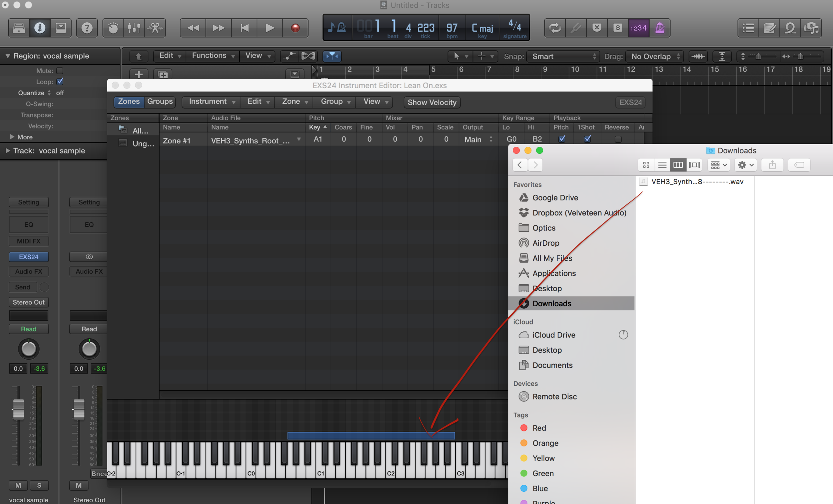The image size is (833, 504).
Task: Open the Loop Browser icon
Action: [x=790, y=28]
